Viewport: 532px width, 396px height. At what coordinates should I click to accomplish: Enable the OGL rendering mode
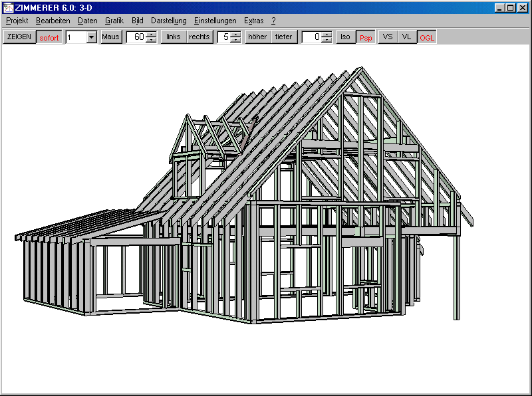click(x=427, y=38)
